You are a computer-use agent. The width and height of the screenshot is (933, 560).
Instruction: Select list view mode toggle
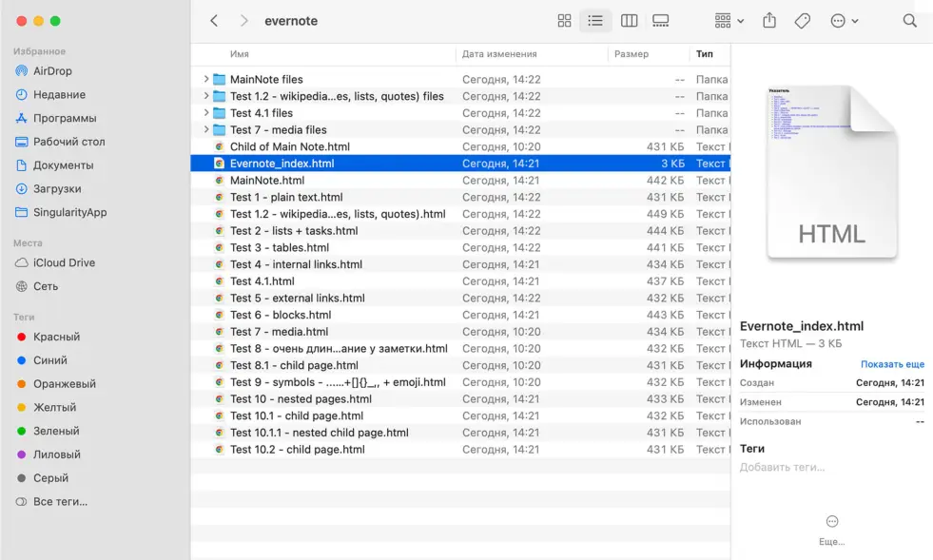pyautogui.click(x=595, y=21)
